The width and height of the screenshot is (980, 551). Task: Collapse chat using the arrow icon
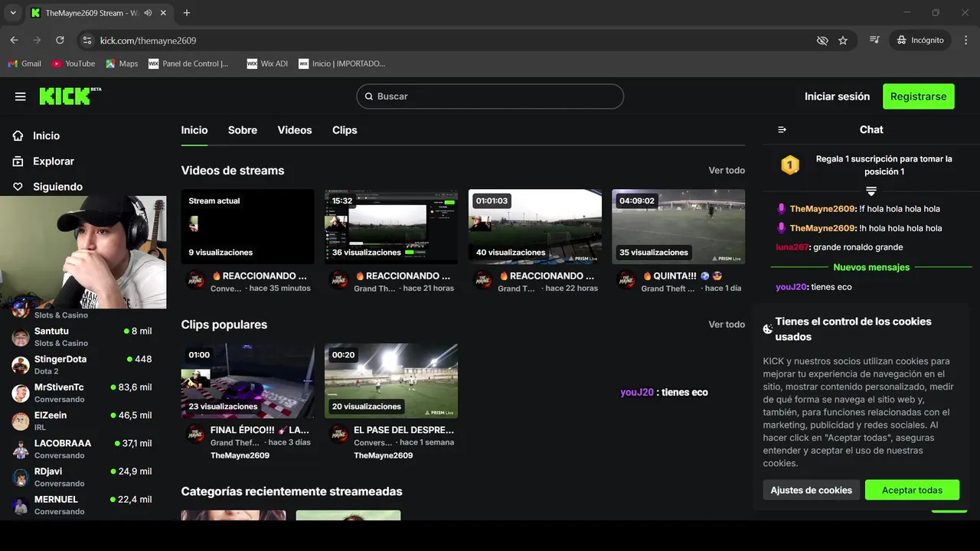click(x=782, y=130)
